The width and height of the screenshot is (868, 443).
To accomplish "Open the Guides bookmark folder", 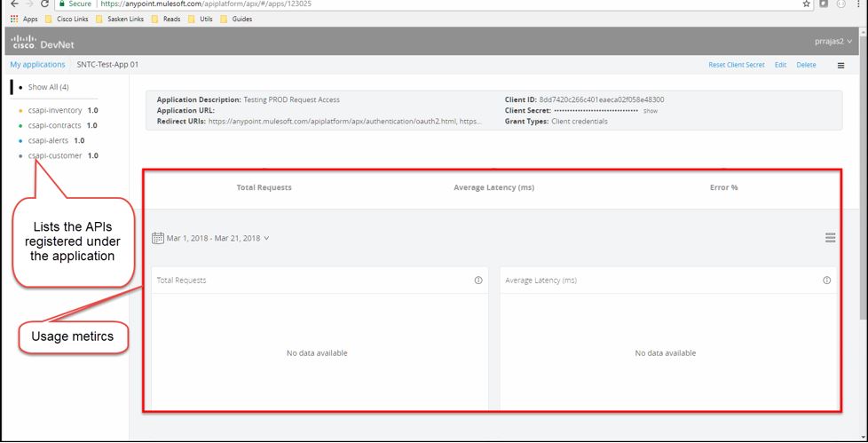I will click(236, 19).
